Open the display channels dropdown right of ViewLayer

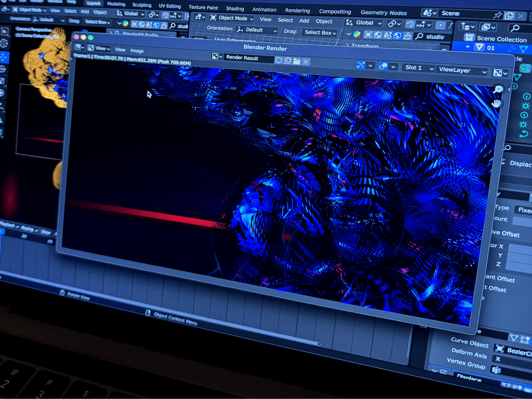500,73
